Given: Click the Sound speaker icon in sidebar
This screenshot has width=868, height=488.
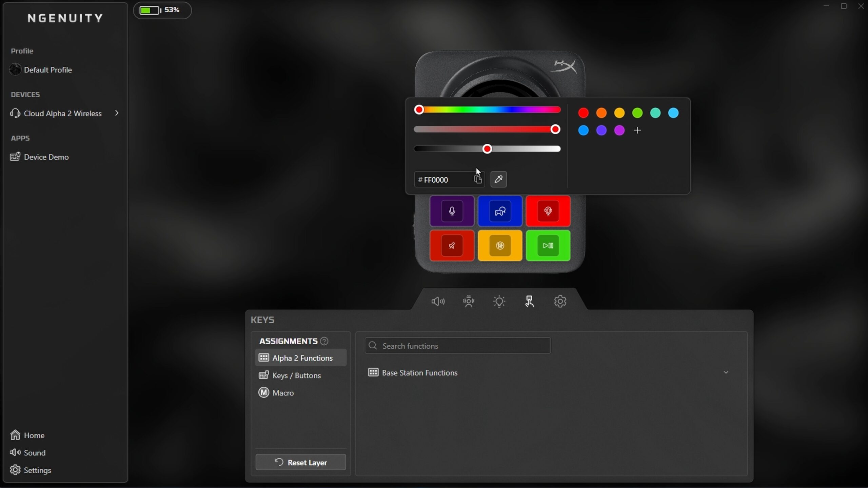Looking at the screenshot, I should pos(15,452).
